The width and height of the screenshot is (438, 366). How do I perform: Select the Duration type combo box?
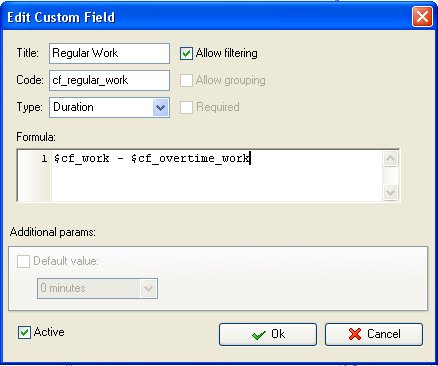click(109, 107)
